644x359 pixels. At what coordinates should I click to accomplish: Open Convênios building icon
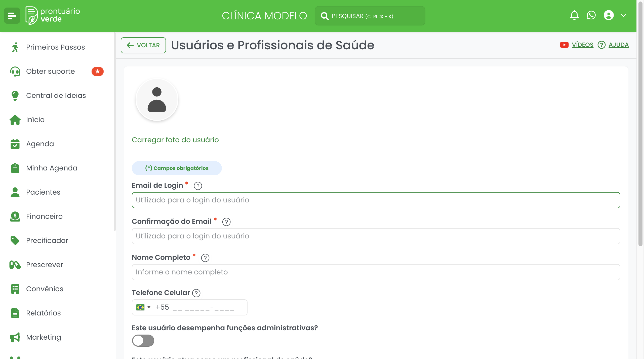pyautogui.click(x=15, y=289)
